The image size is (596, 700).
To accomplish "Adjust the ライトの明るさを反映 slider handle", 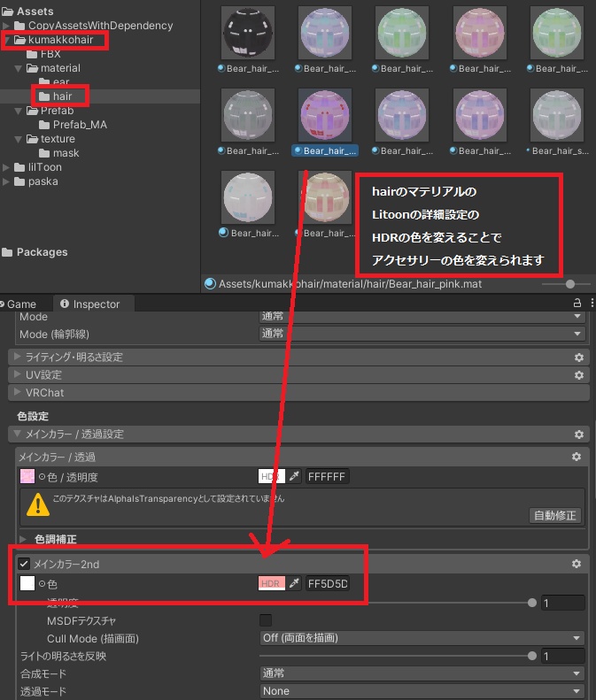I will pos(531,656).
